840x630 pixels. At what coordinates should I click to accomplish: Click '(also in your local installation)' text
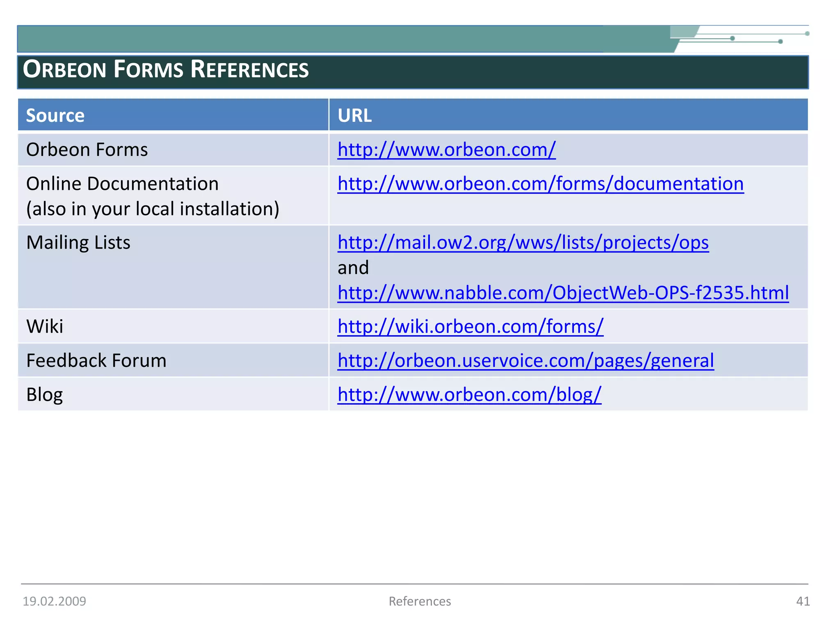point(153,209)
